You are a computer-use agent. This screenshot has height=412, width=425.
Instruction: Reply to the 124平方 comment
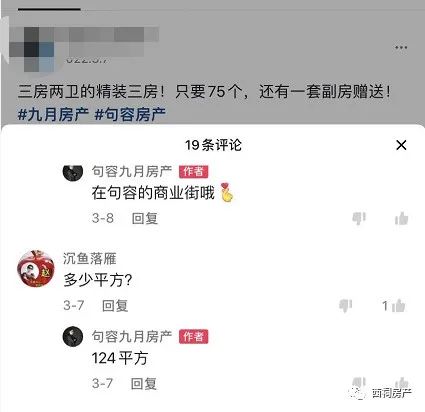coord(144,383)
